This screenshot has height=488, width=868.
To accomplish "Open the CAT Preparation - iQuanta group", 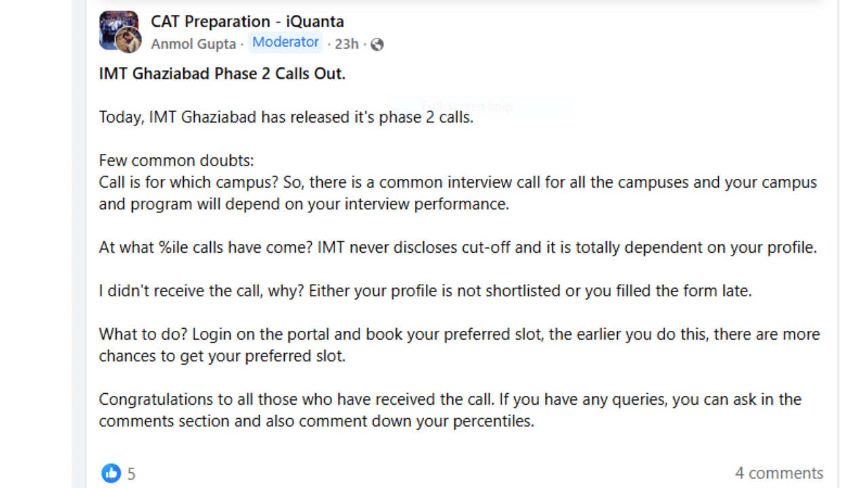I will click(x=247, y=22).
